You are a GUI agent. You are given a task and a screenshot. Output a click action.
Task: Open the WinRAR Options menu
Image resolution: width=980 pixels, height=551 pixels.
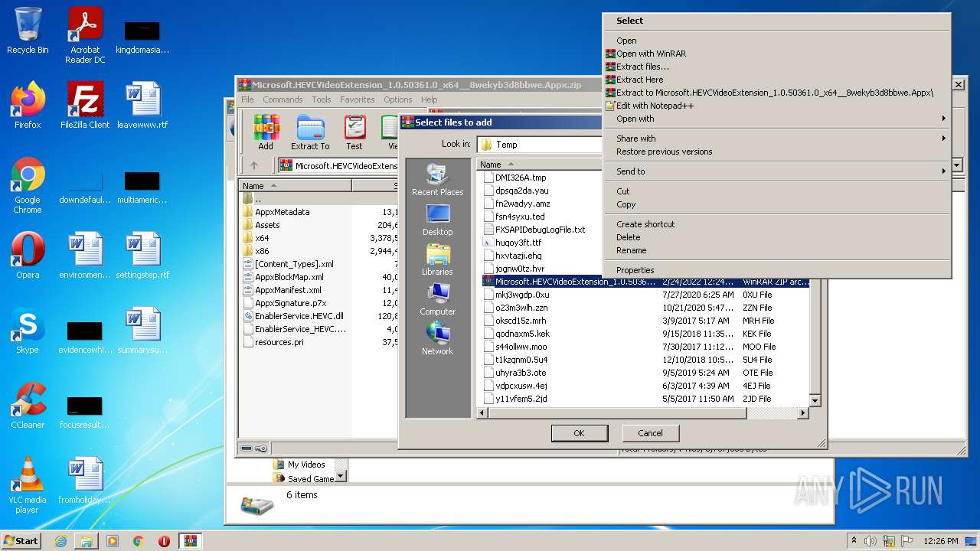coord(398,99)
